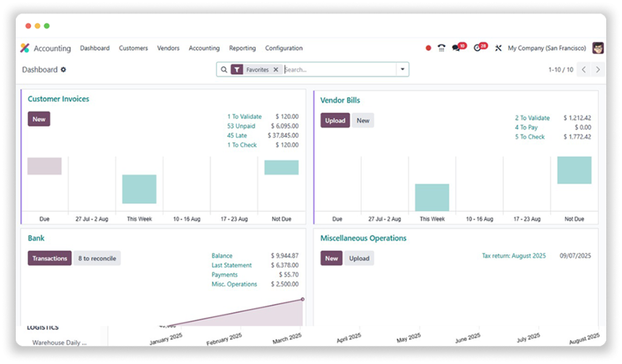Remove the Favorites filter tag
Image resolution: width=622 pixels, height=364 pixels.
pos(276,70)
